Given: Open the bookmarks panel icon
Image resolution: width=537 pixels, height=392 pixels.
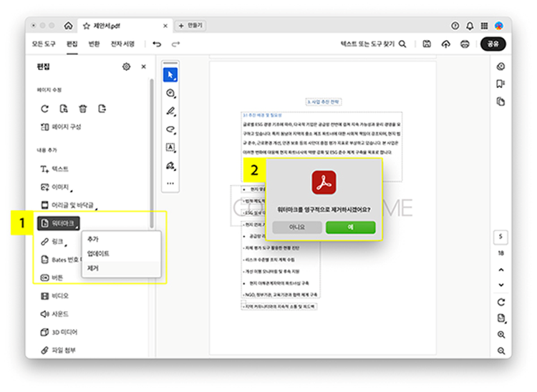Looking at the screenshot, I should [500, 84].
